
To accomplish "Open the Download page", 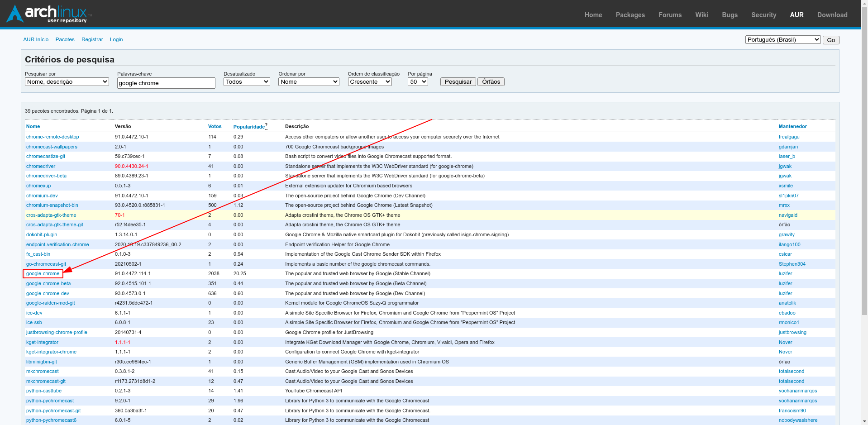I will pos(832,15).
